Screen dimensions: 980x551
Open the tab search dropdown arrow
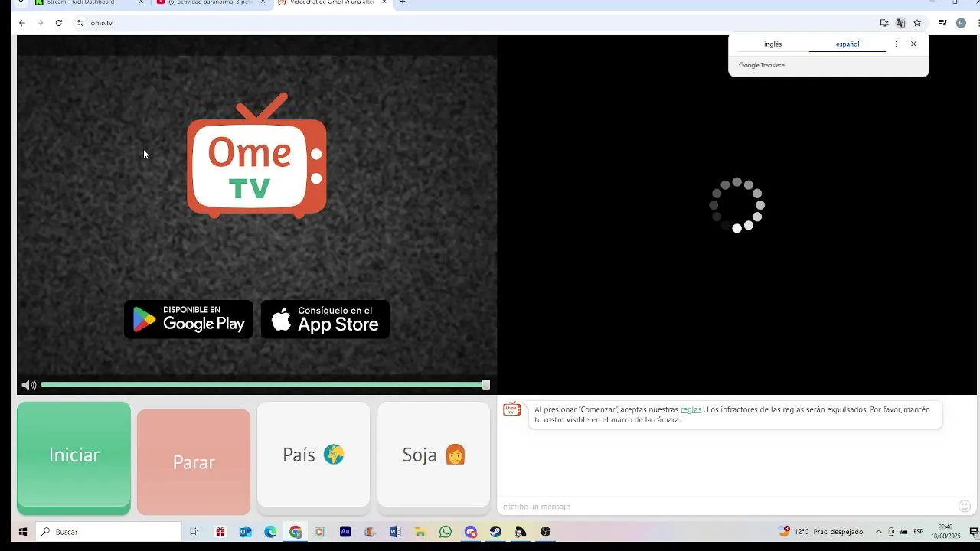tap(21, 2)
